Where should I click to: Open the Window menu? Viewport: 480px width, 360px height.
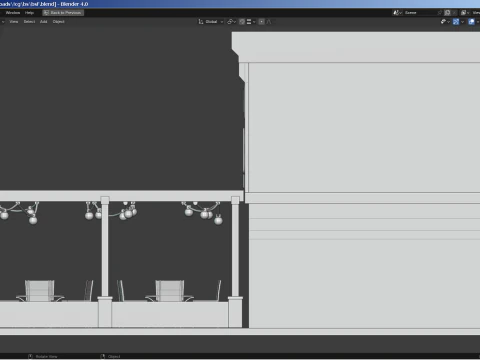pos(13,13)
